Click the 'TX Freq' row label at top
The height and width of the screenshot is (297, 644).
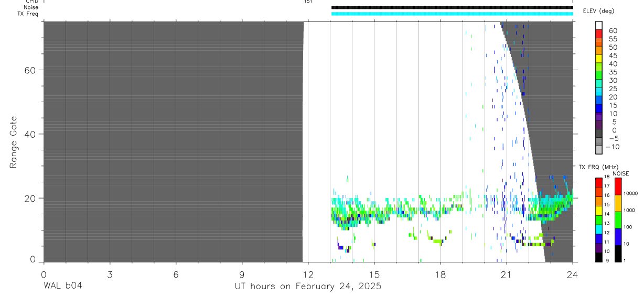pyautogui.click(x=28, y=14)
